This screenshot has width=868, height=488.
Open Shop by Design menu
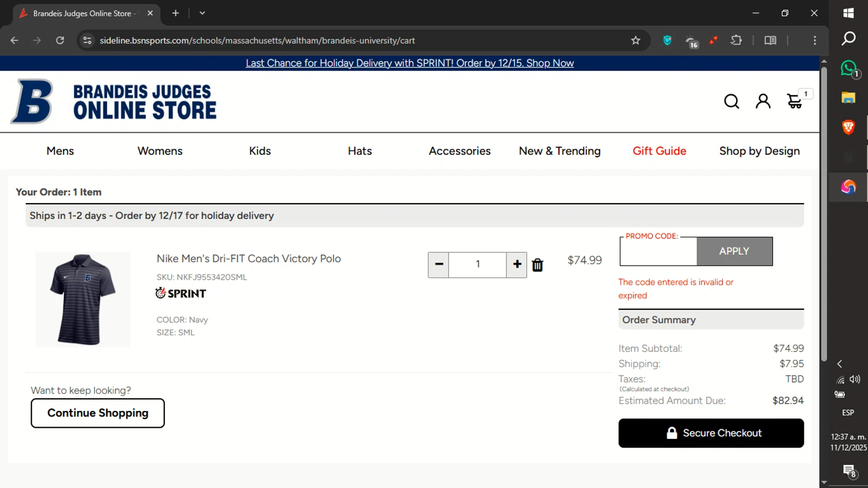pyautogui.click(x=759, y=151)
